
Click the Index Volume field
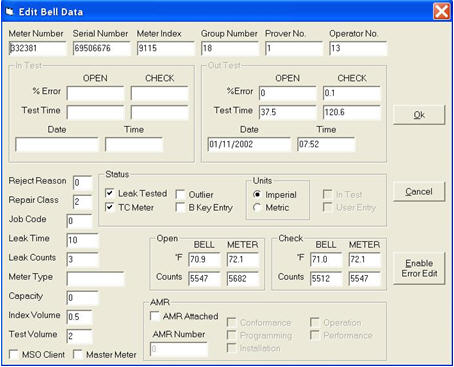pyautogui.click(x=79, y=317)
